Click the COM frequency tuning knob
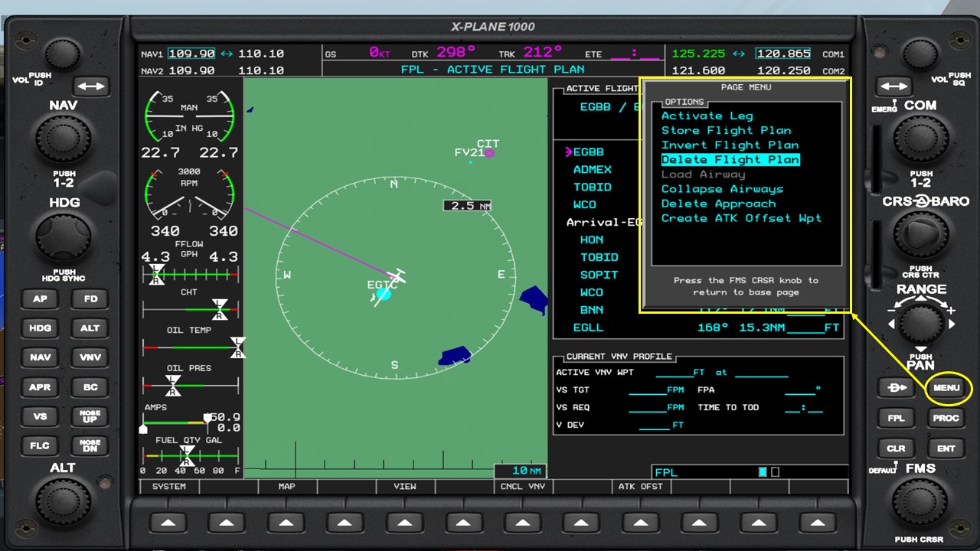 coord(921,138)
